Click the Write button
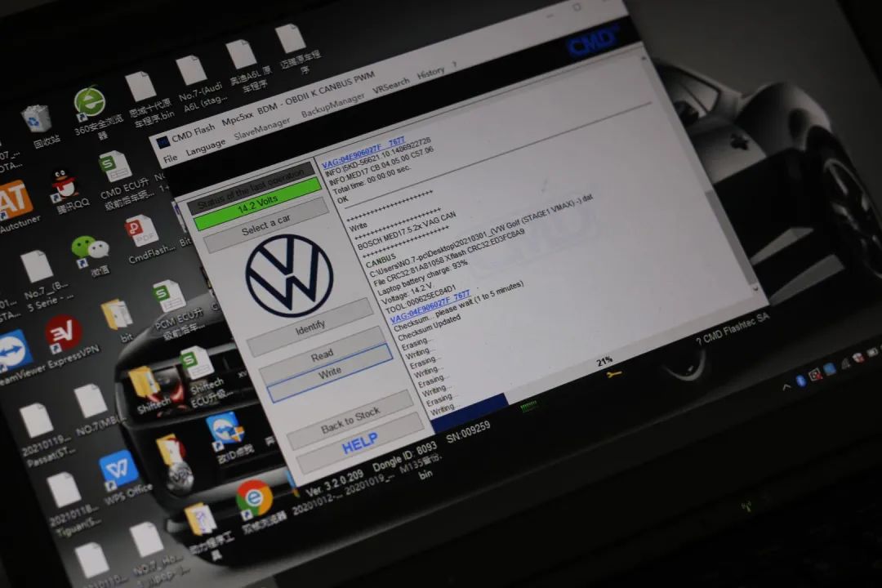 (x=330, y=372)
